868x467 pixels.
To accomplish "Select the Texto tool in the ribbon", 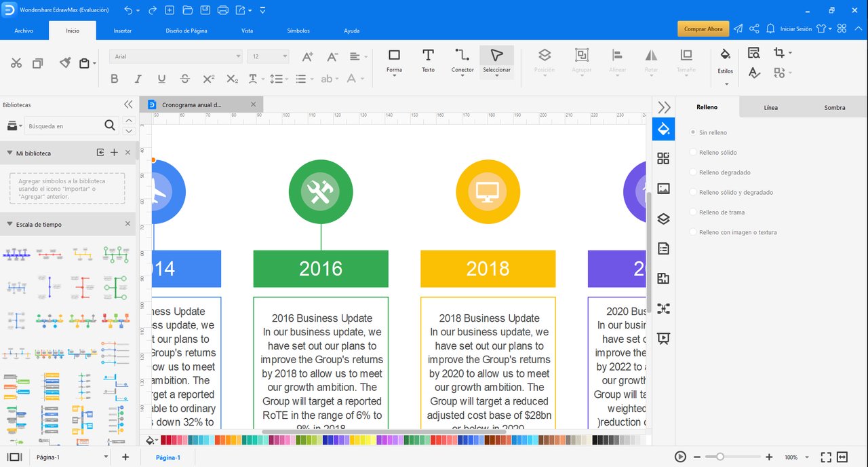I will pyautogui.click(x=428, y=60).
